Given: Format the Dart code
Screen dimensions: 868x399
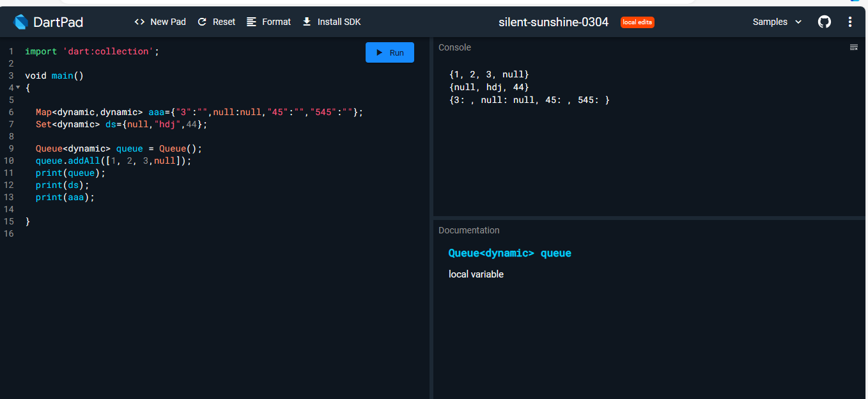Looking at the screenshot, I should (268, 21).
